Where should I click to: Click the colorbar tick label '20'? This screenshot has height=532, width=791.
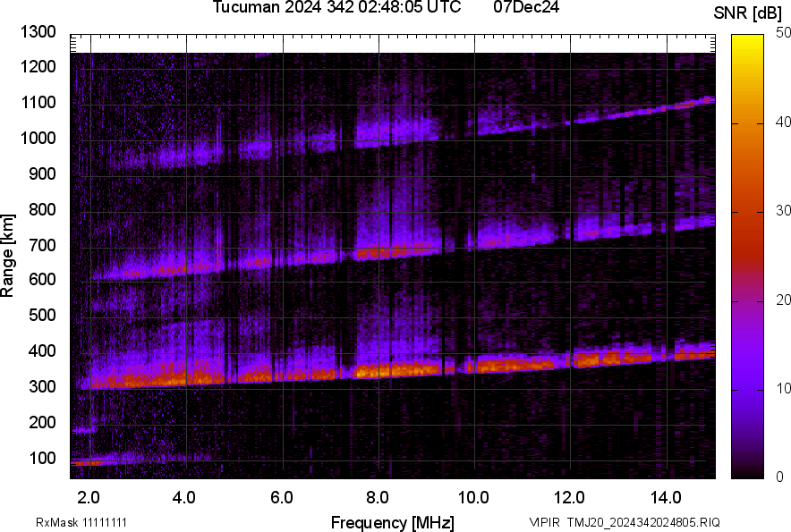click(784, 300)
